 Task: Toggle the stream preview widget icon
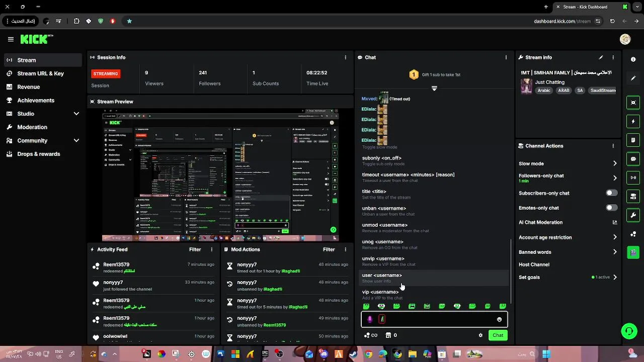point(633,103)
